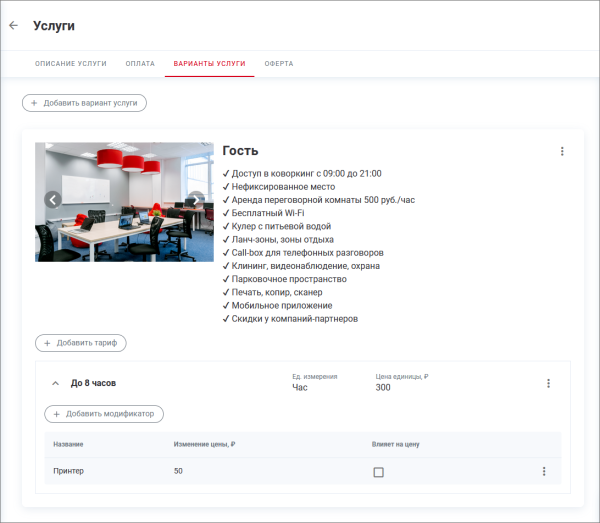Click the Гость variant title

(x=240, y=151)
